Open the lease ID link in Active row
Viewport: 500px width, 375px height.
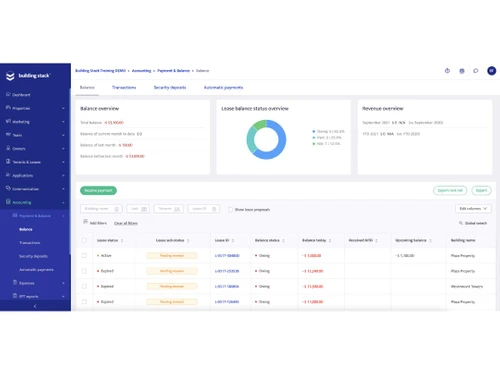click(x=227, y=256)
